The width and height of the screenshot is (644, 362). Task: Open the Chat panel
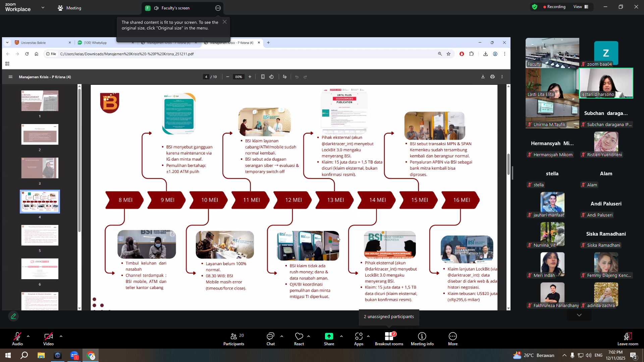tap(270, 339)
